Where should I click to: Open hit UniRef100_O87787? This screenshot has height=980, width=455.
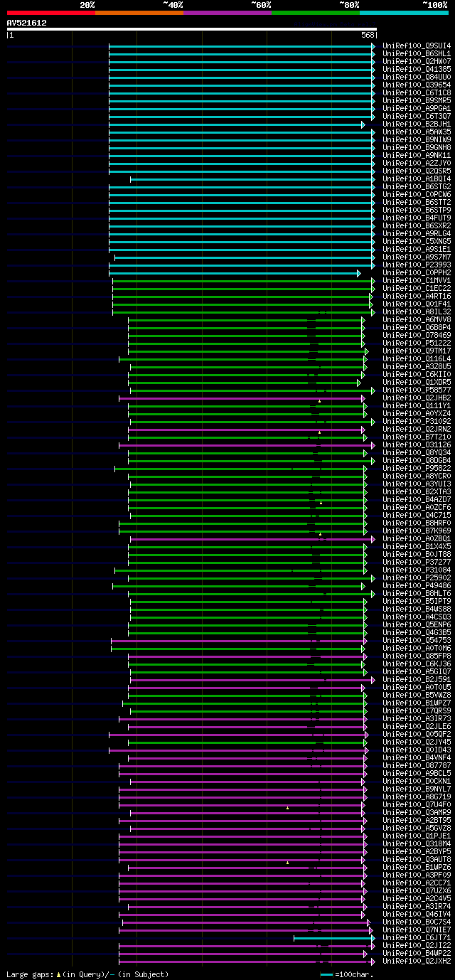417,765
